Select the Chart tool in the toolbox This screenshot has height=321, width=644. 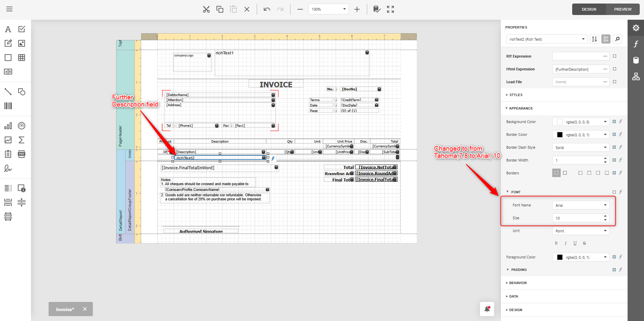[x=7, y=125]
